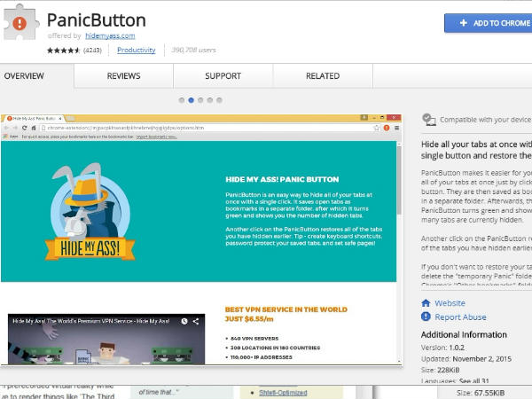Select the second (active) carousel dot
This screenshot has width=532, height=399.
tap(191, 100)
